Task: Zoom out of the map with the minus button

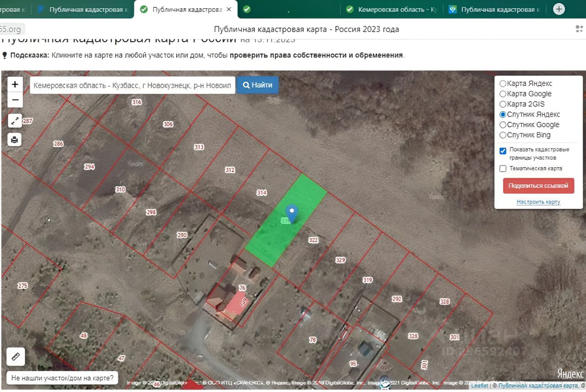Action: point(15,99)
